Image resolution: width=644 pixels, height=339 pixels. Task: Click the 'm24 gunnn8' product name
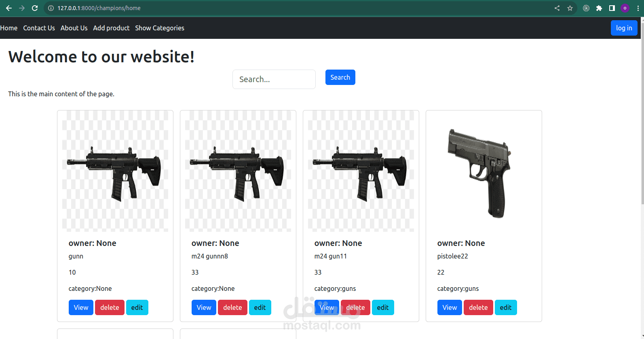210,256
